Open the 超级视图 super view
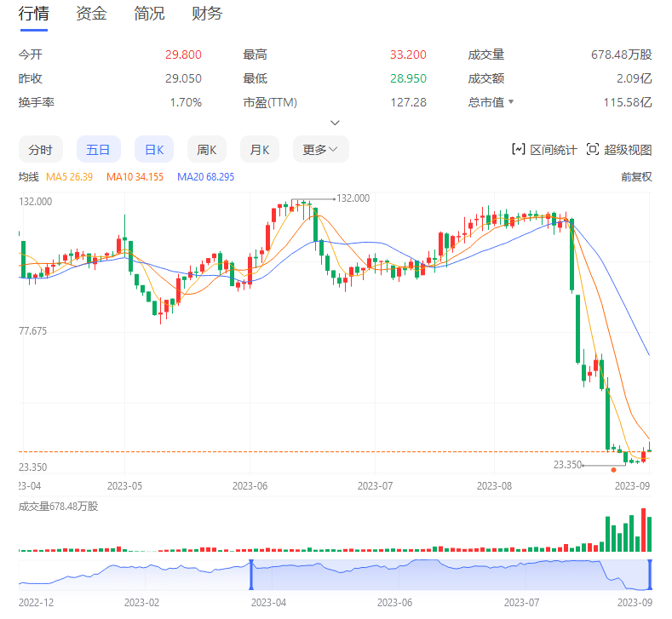Viewport: 672px width, 619px height. 618,150
